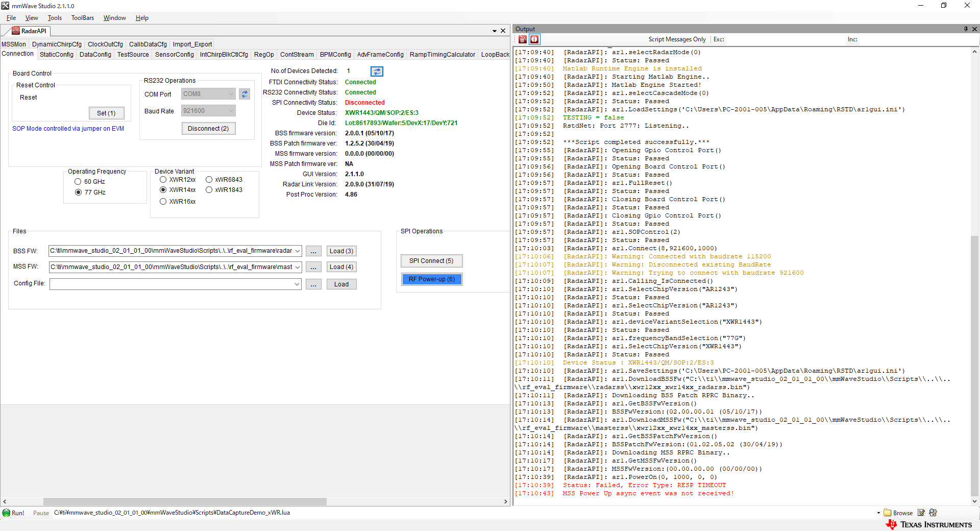Viewport: 980px width, 531px height.
Task: Open the Tools menu
Action: [55, 18]
